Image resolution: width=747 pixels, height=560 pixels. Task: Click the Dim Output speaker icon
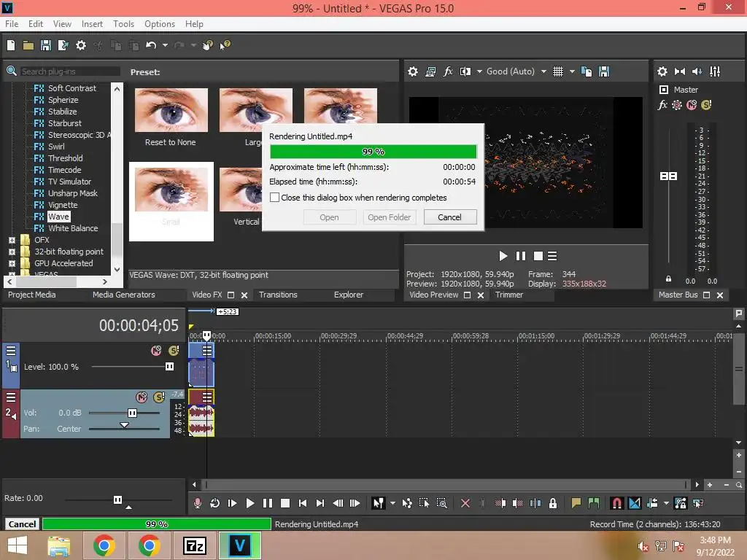point(697,71)
